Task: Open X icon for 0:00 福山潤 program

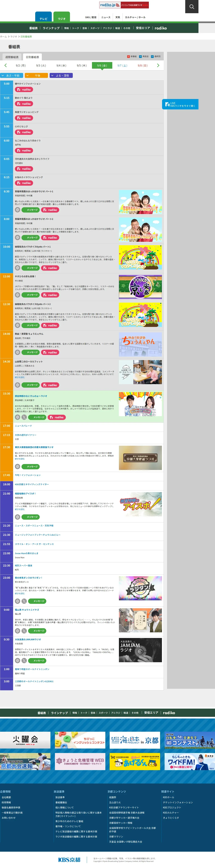Action: click(24, 631)
